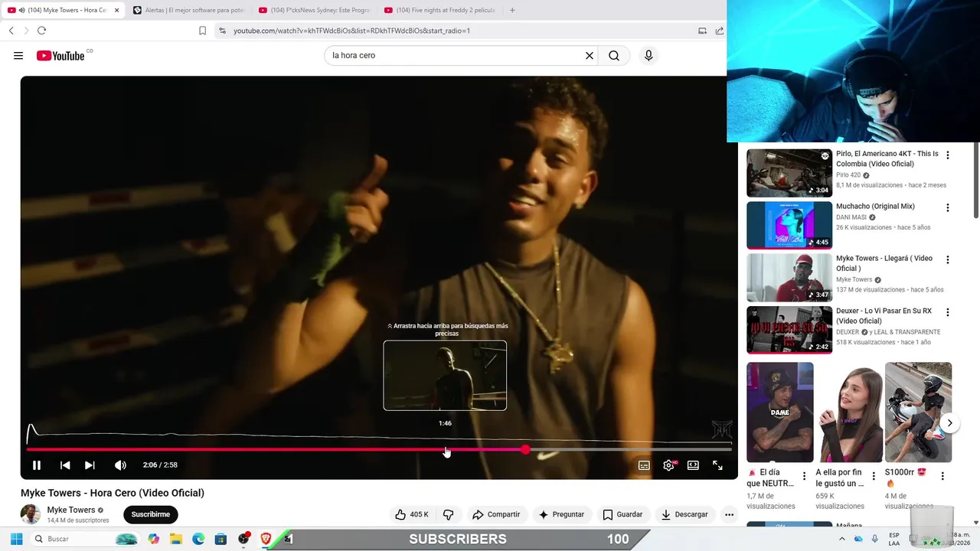Start voice search with microphone
The width and height of the screenshot is (980, 551).
648,56
